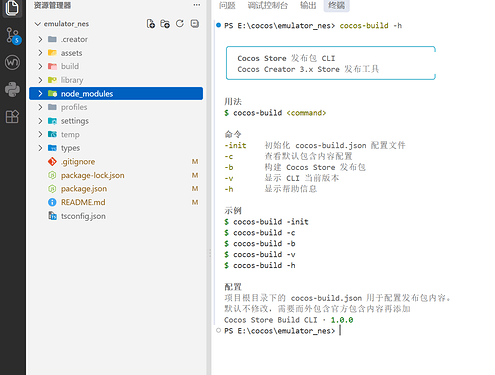495x375 pixels.
Task: Expand the temp folder
Action: pos(40,134)
